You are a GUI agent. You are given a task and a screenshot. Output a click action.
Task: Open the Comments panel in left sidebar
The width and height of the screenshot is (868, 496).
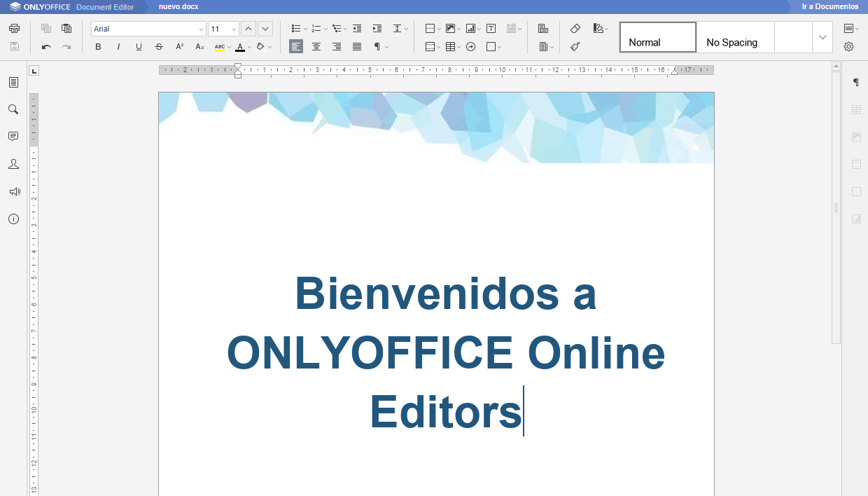pos(13,137)
